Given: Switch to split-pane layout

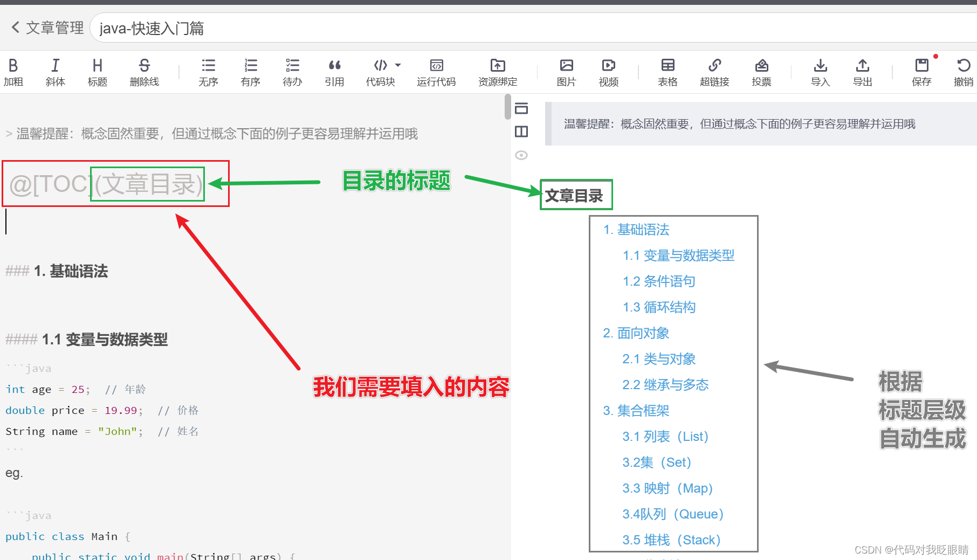Looking at the screenshot, I should point(521,132).
